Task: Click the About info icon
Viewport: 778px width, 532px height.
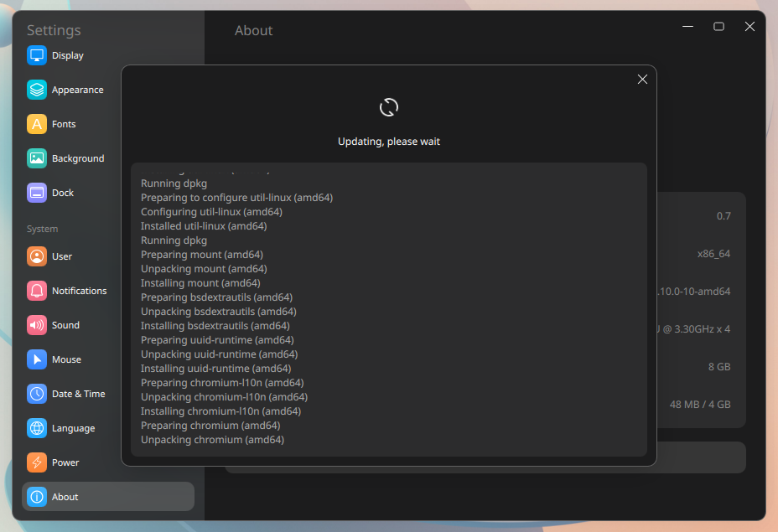Action: (37, 497)
